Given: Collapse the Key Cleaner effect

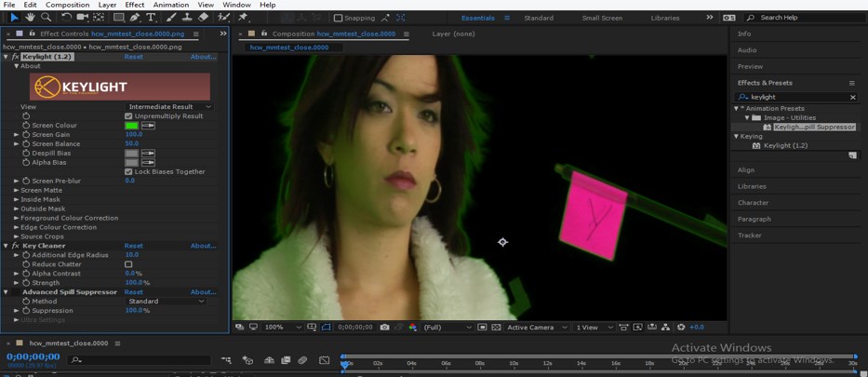Looking at the screenshot, I should 6,246.
